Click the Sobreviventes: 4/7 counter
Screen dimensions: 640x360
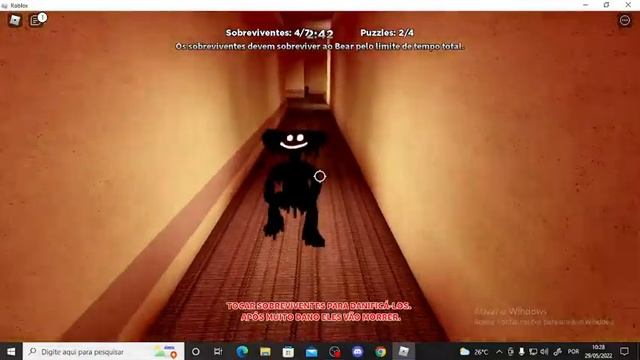[266, 33]
